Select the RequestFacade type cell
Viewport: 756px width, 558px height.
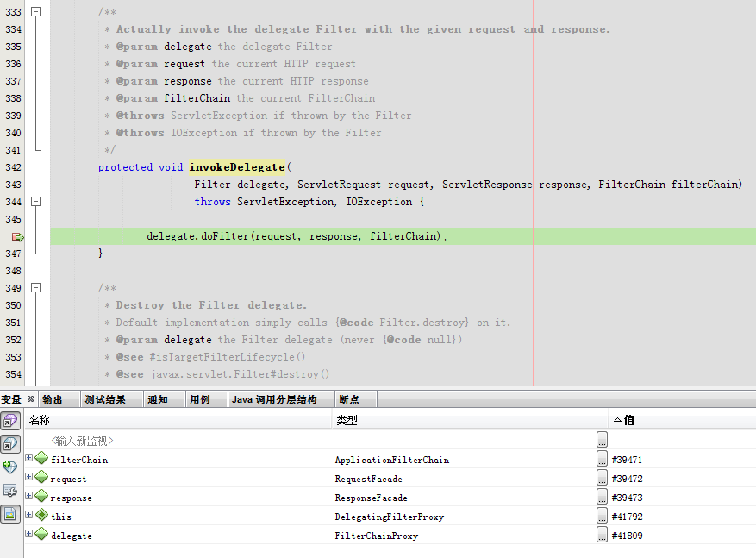(368, 479)
